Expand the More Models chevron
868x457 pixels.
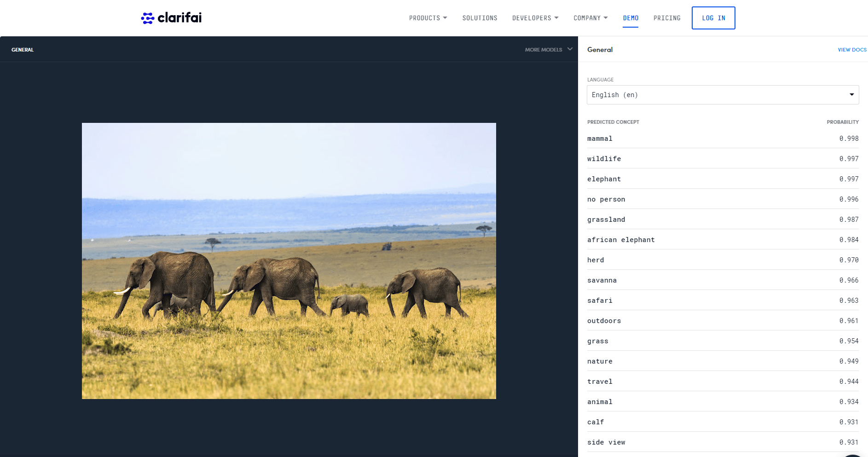(x=570, y=49)
